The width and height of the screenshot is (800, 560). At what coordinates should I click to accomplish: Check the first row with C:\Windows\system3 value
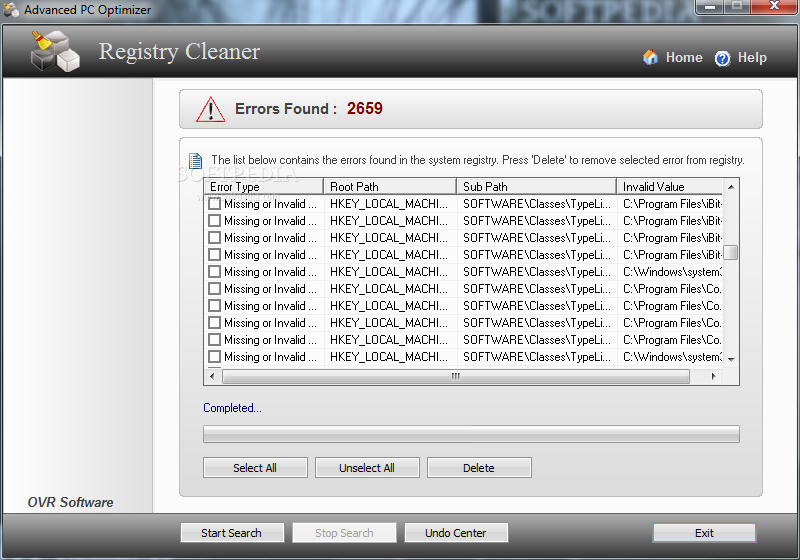pos(215,271)
